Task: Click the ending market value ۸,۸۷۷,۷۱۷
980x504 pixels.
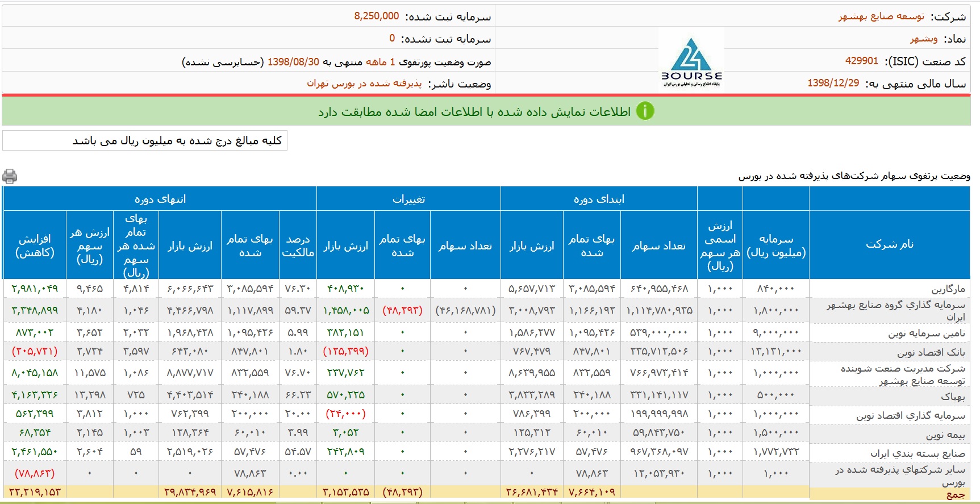Action: click(x=190, y=373)
